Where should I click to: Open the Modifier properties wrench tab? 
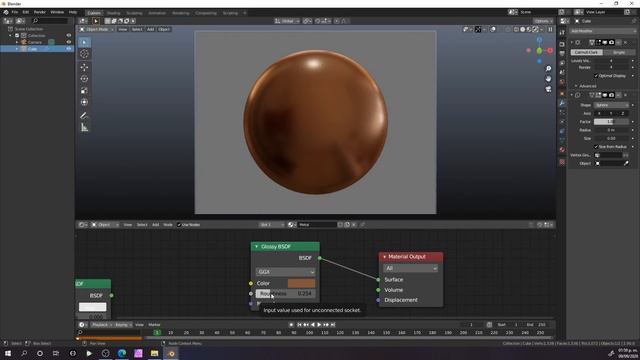click(x=562, y=103)
